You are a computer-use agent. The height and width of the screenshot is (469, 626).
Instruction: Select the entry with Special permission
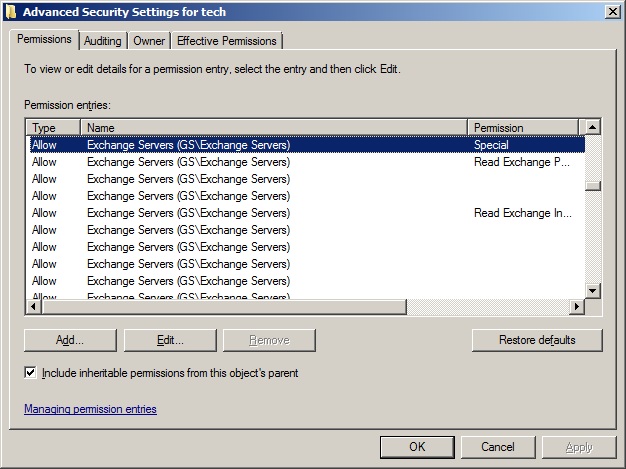307,145
